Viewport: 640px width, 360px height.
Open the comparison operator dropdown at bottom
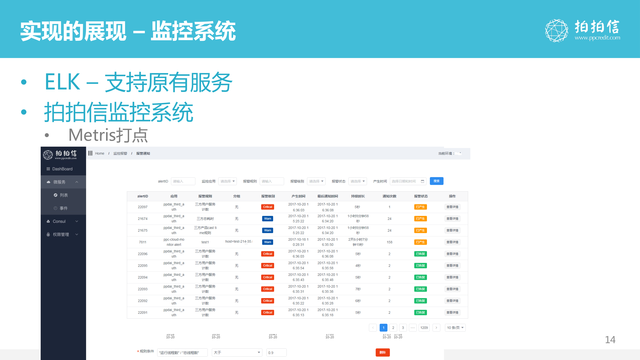point(237,353)
